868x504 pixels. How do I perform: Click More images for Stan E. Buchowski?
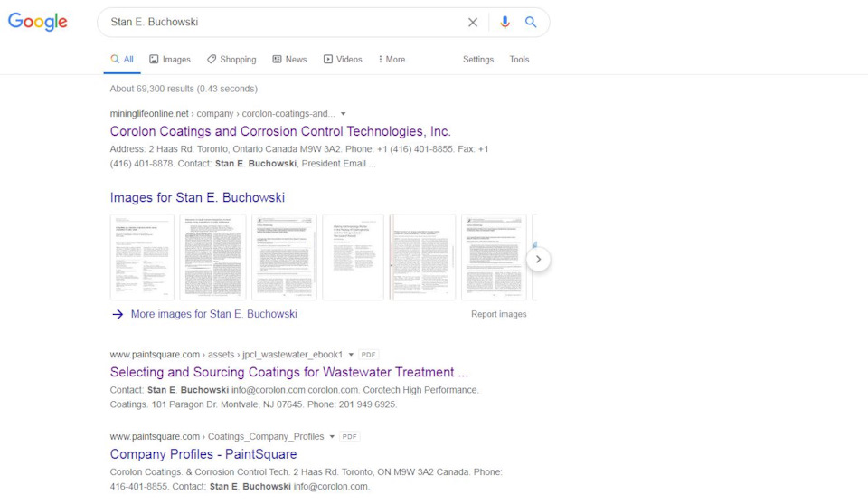[213, 314]
